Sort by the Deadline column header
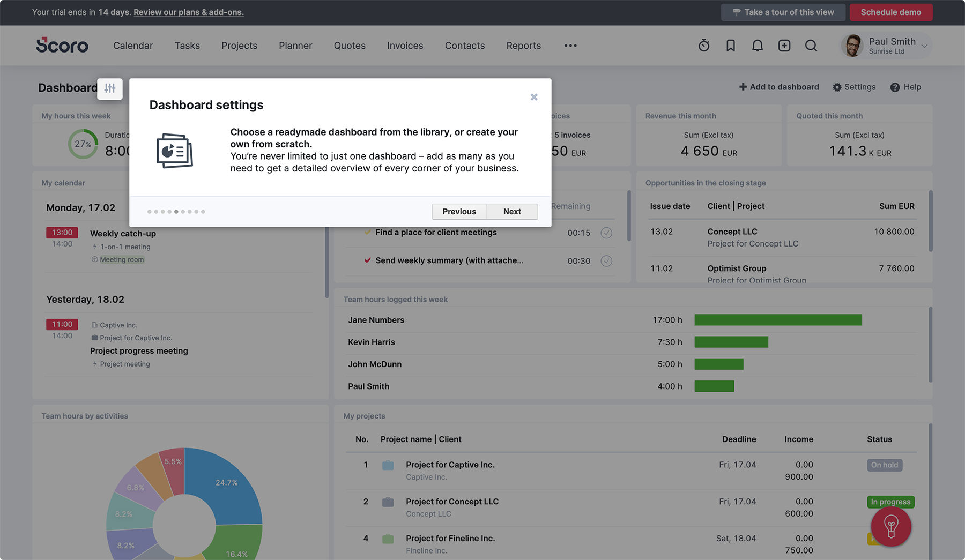 coord(739,439)
